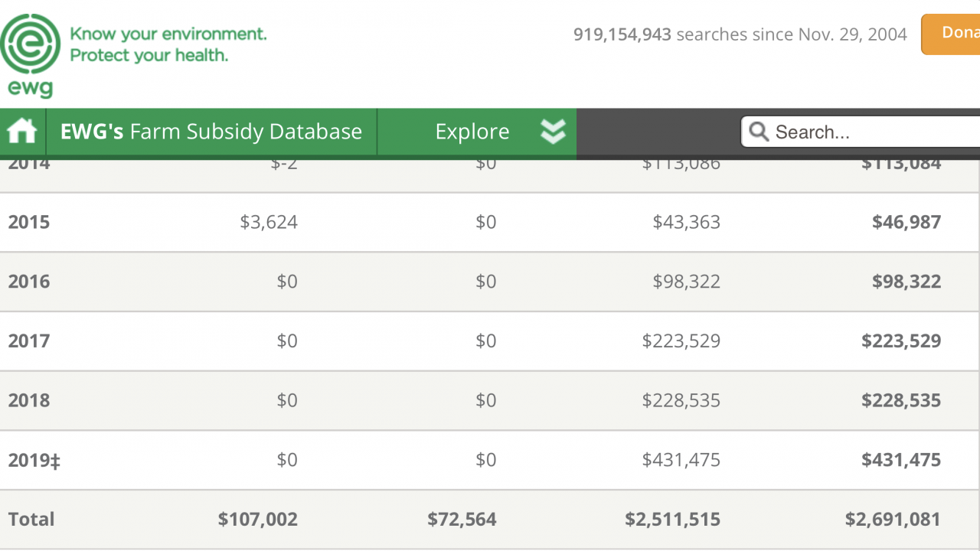The height and width of the screenshot is (551, 980).
Task: Select the Total row label
Action: 31,519
